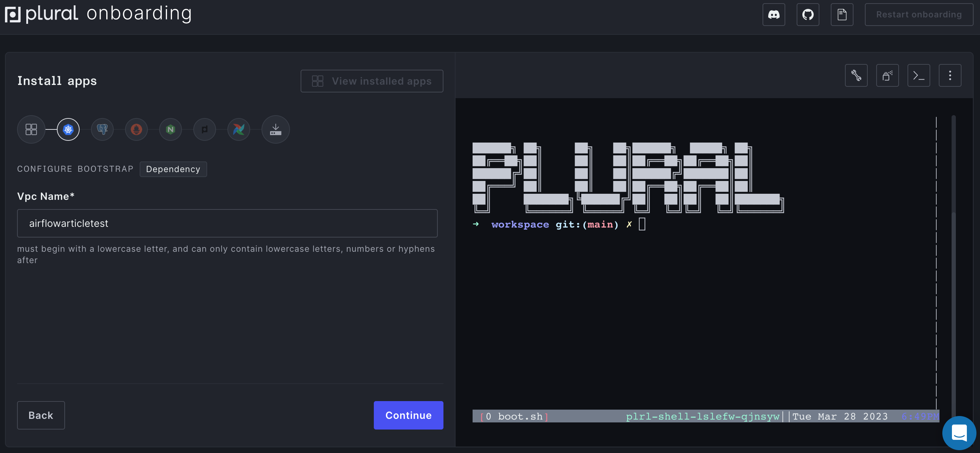
Task: Click the Install apps heading
Action: tap(57, 81)
